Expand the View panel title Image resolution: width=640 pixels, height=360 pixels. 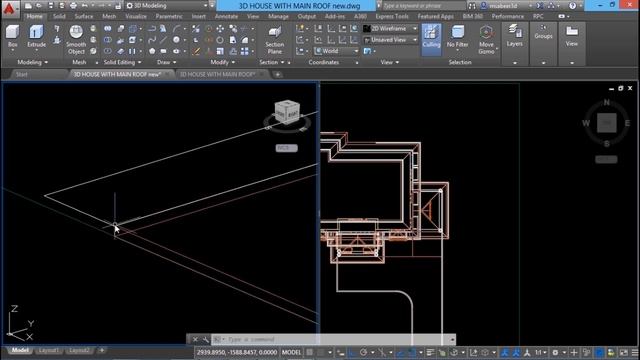(389, 62)
